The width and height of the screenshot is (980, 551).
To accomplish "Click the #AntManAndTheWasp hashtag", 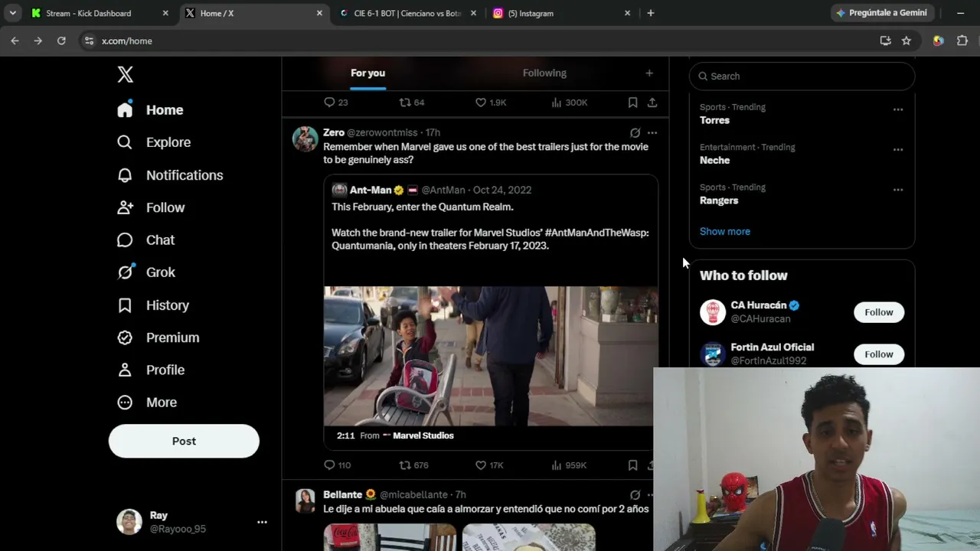I will pyautogui.click(x=596, y=233).
